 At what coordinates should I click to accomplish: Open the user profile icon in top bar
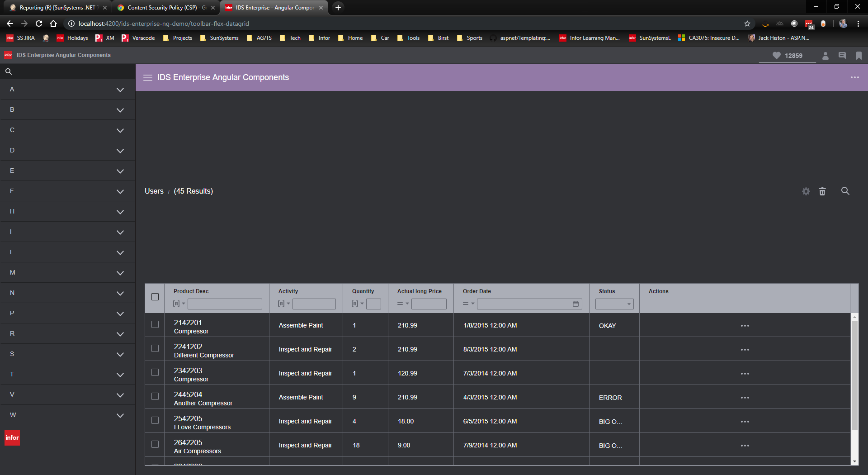(x=825, y=56)
